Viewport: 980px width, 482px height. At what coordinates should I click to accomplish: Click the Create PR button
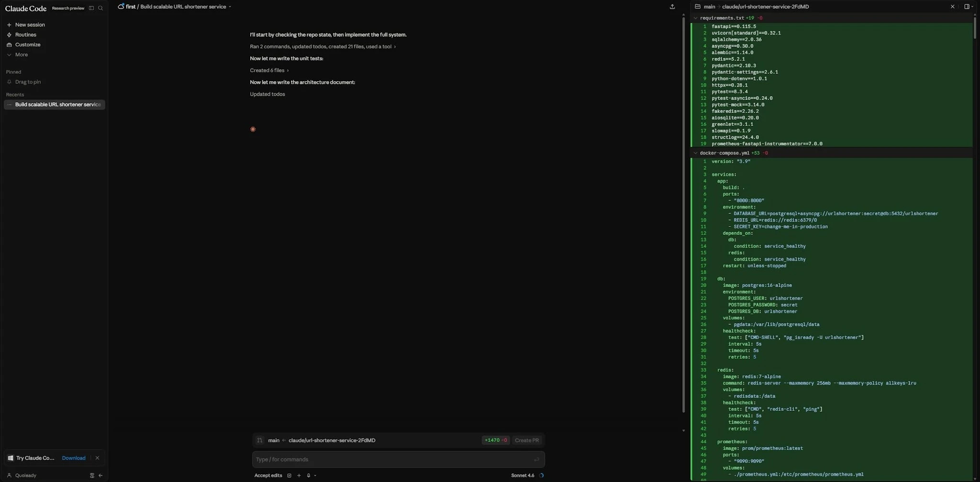526,440
